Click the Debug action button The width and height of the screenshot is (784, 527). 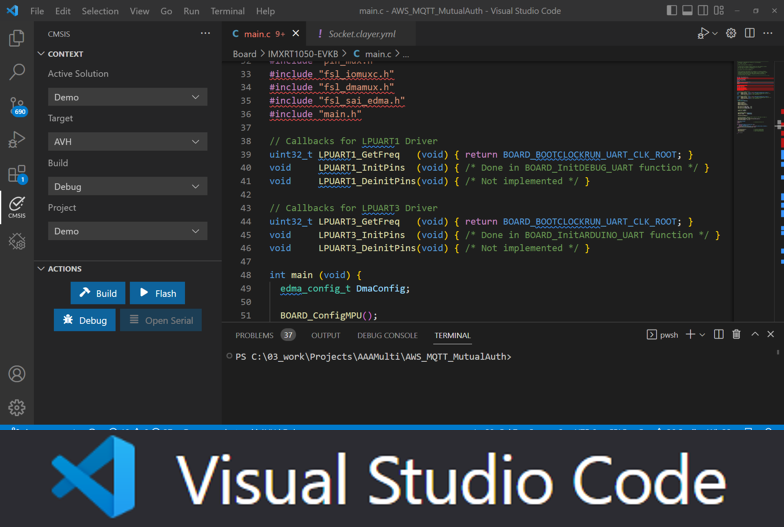pyautogui.click(x=84, y=320)
